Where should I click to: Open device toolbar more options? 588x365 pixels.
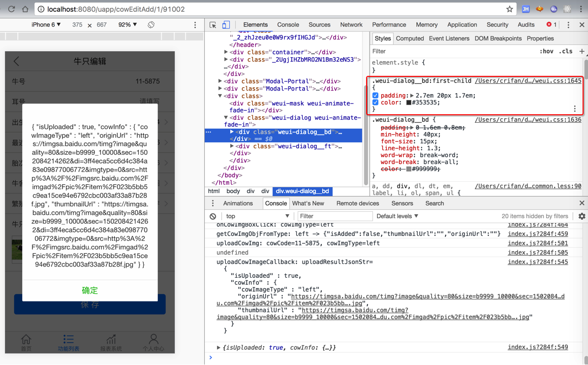pos(195,25)
